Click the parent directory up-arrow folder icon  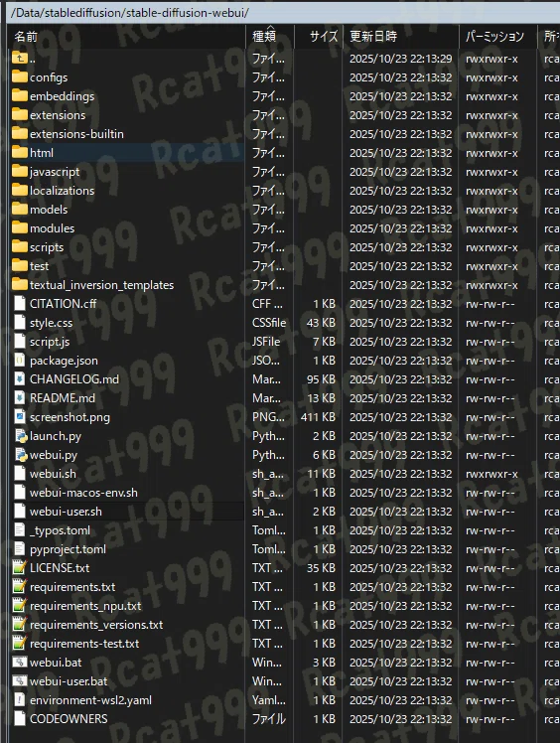click(20, 59)
